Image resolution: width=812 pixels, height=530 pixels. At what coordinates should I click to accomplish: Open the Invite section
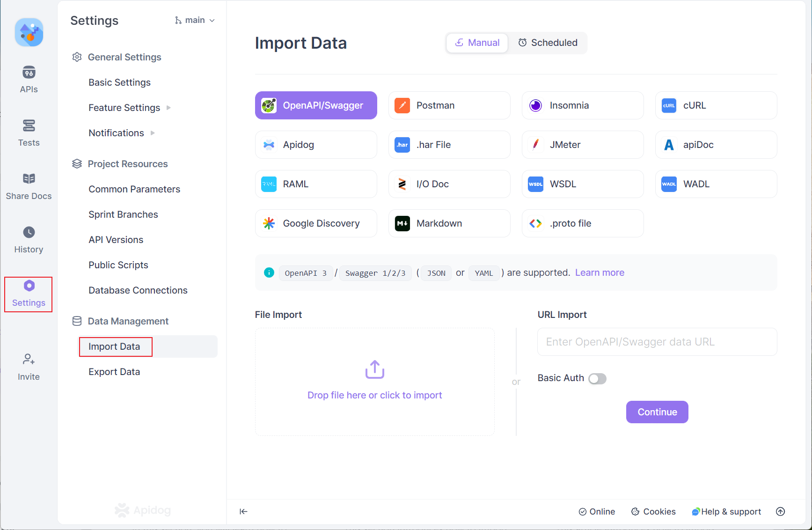click(x=29, y=367)
